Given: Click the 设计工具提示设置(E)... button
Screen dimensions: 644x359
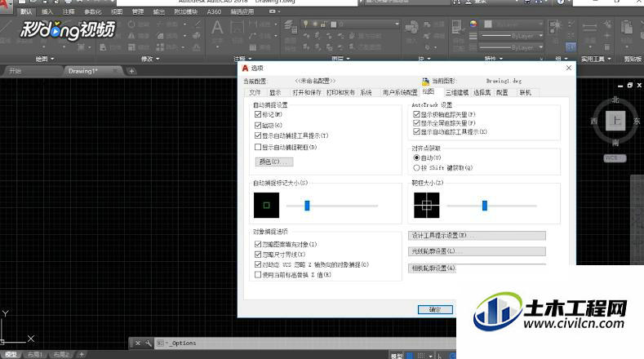Looking at the screenshot, I should pos(477,235).
